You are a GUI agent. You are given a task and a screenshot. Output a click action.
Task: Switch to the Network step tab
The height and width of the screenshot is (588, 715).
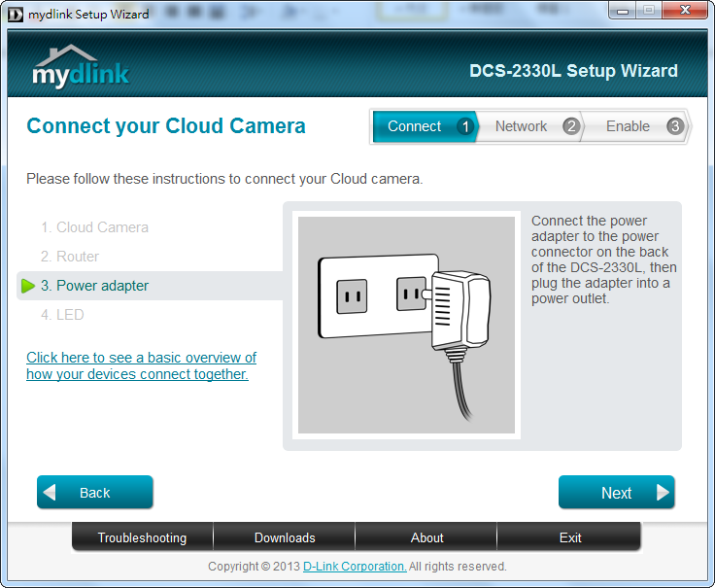tap(522, 126)
